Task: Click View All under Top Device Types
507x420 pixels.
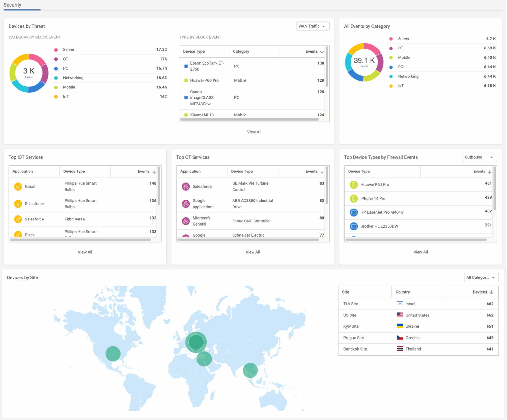Action: (x=420, y=252)
